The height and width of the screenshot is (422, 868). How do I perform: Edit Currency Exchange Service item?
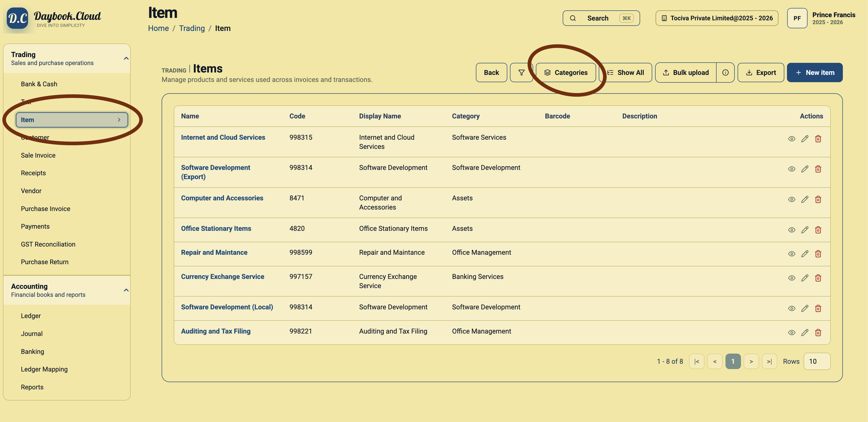805,278
